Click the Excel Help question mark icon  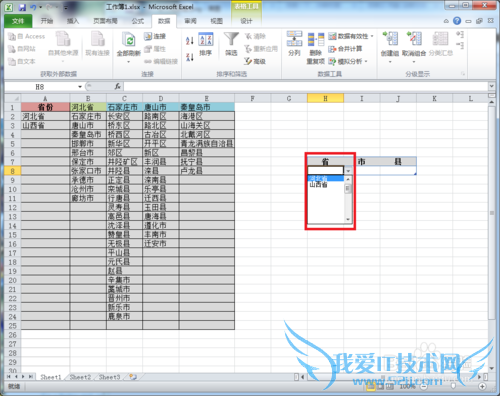point(457,21)
